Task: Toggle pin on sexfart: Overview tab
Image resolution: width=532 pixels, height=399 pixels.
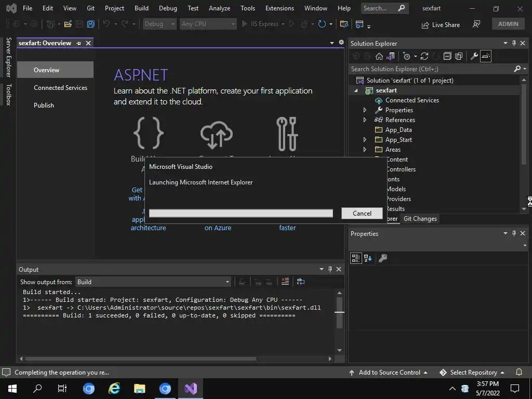Action: click(x=79, y=43)
